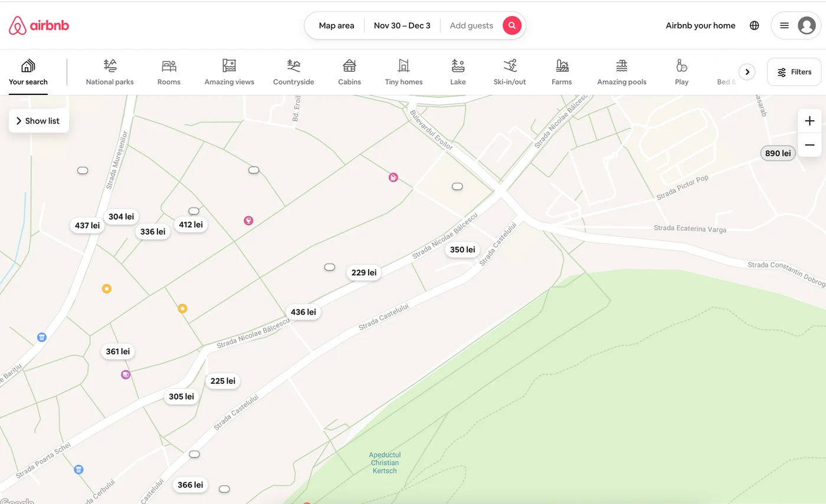Select the 436 lei price pin
This screenshot has height=504, width=826.
[x=303, y=312]
